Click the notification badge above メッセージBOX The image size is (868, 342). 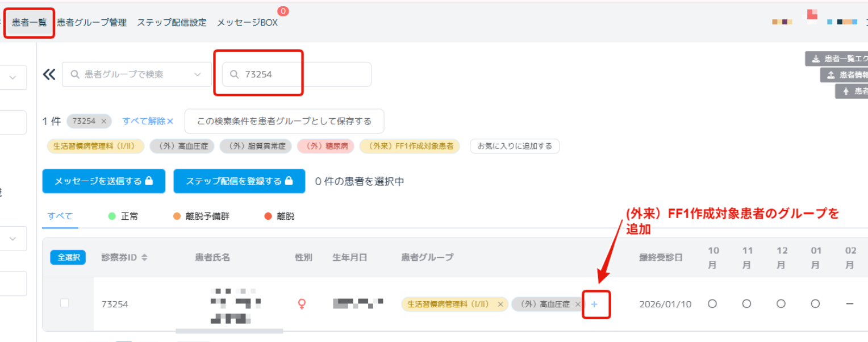pos(283,11)
